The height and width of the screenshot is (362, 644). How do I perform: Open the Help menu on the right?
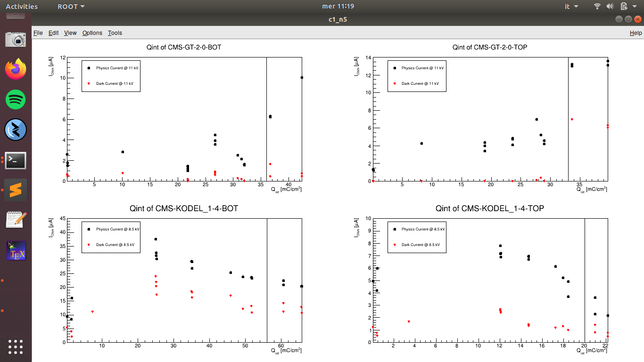point(636,33)
